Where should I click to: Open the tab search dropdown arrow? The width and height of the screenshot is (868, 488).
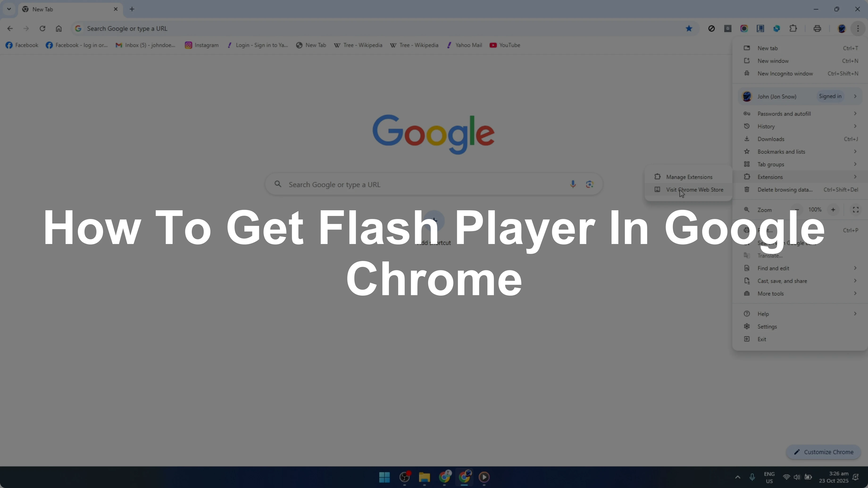9,9
